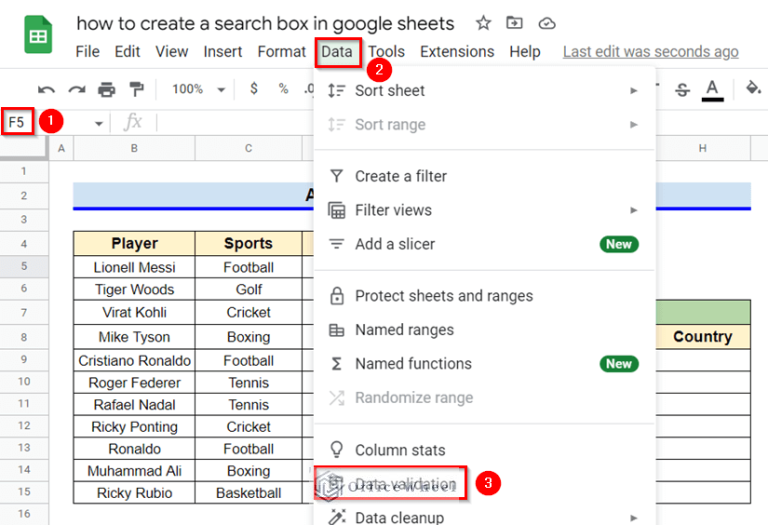Open the Format menu
Image resolution: width=768 pixels, height=525 pixels.
pyautogui.click(x=282, y=51)
